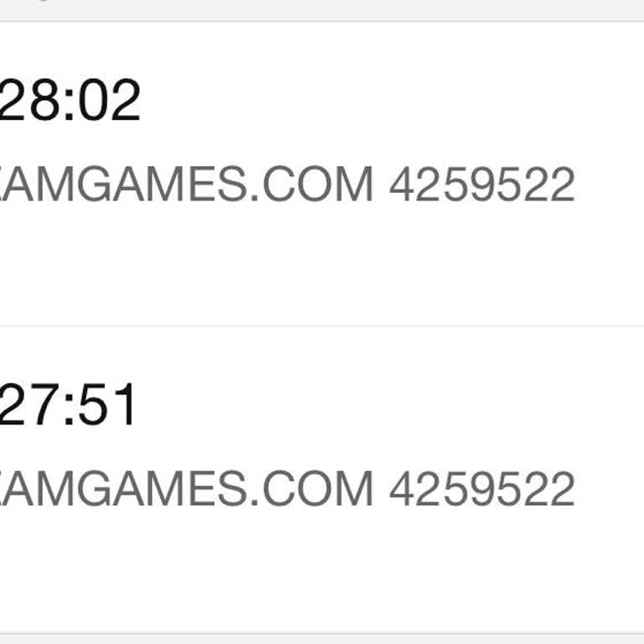The height and width of the screenshot is (644, 644).
Task: Select number 4259522 in the 28:02 entry
Action: pos(481,184)
